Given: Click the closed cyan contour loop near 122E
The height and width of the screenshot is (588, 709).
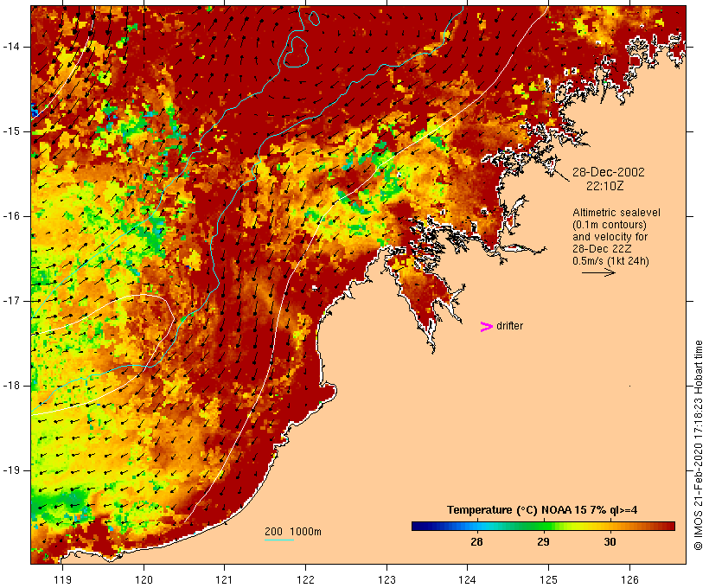Looking at the screenshot, I should pyautogui.click(x=296, y=52).
